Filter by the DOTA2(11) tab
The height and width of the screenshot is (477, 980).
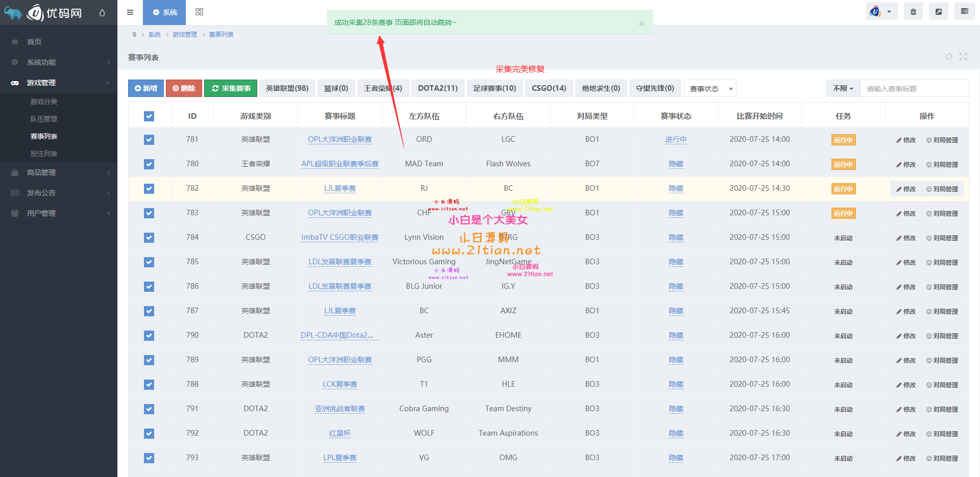pyautogui.click(x=437, y=88)
